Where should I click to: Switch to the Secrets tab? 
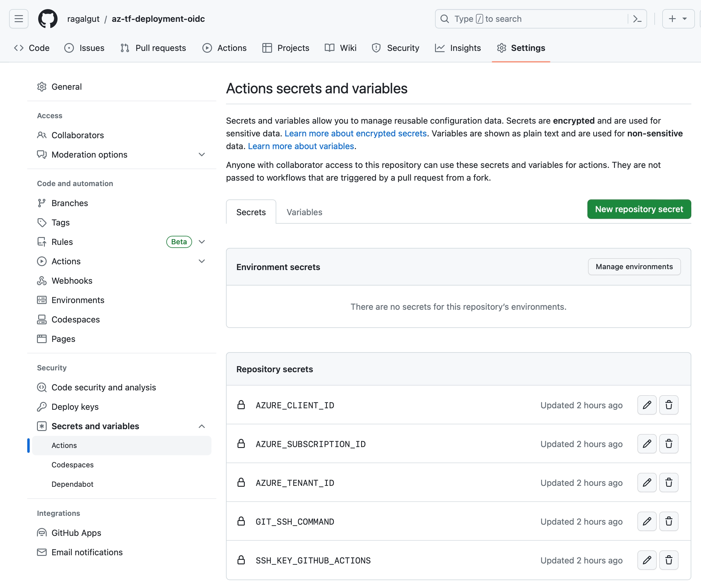point(251,212)
